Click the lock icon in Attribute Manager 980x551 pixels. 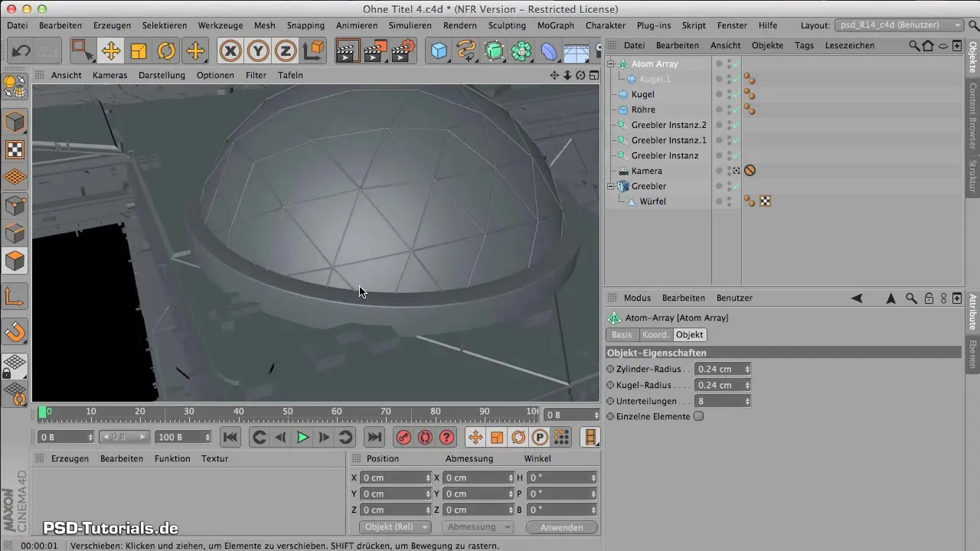point(929,298)
